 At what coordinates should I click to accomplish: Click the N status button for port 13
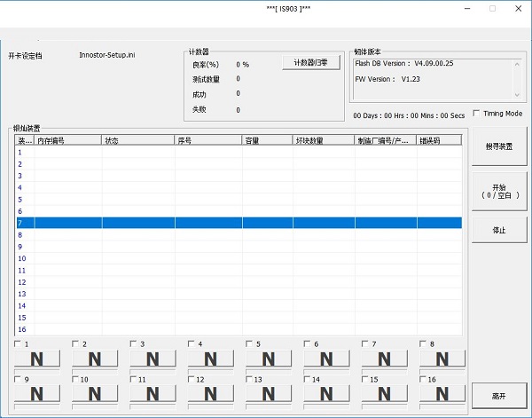(269, 393)
